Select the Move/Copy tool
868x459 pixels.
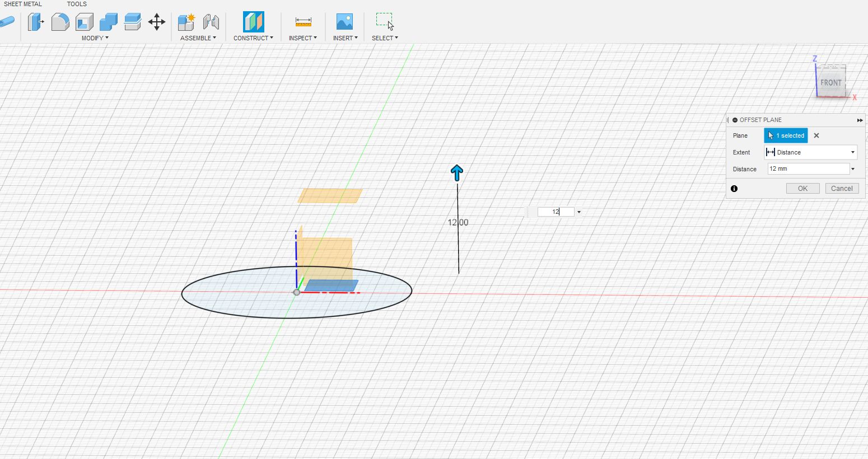[x=156, y=22]
